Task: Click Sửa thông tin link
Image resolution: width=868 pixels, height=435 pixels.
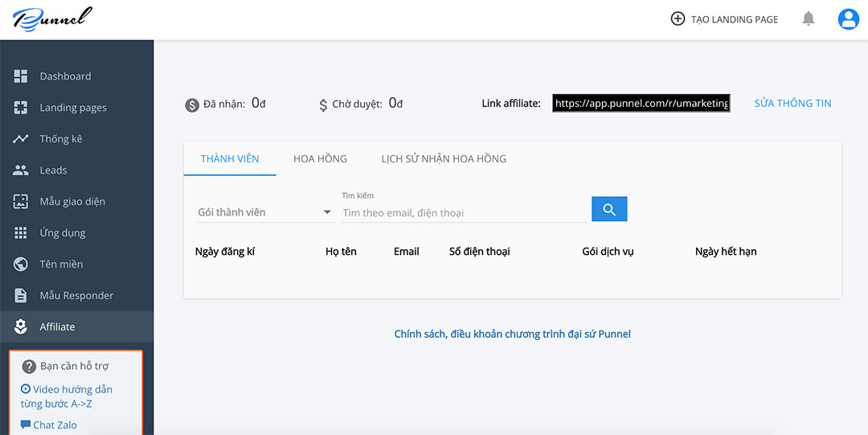Action: (x=792, y=103)
